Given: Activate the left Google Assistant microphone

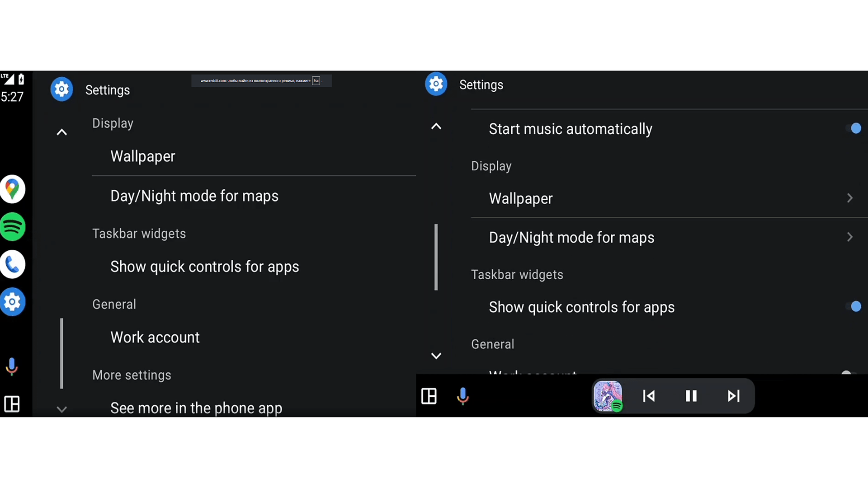Looking at the screenshot, I should coord(12,366).
